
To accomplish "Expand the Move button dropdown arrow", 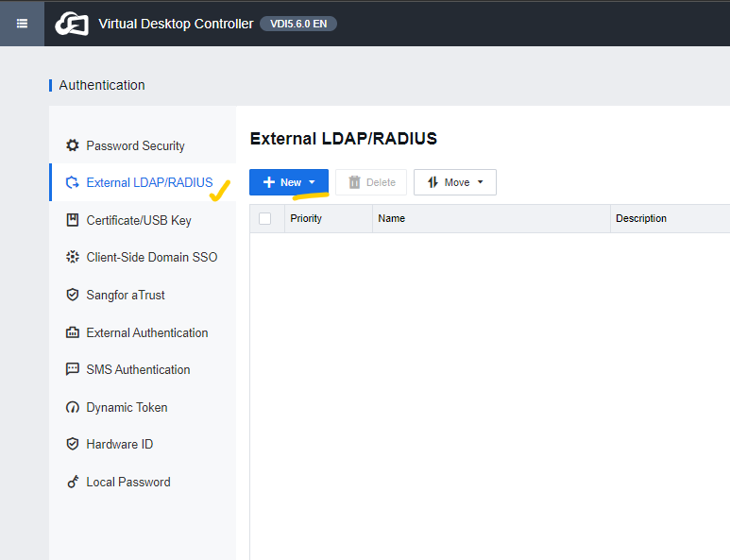I will [480, 182].
